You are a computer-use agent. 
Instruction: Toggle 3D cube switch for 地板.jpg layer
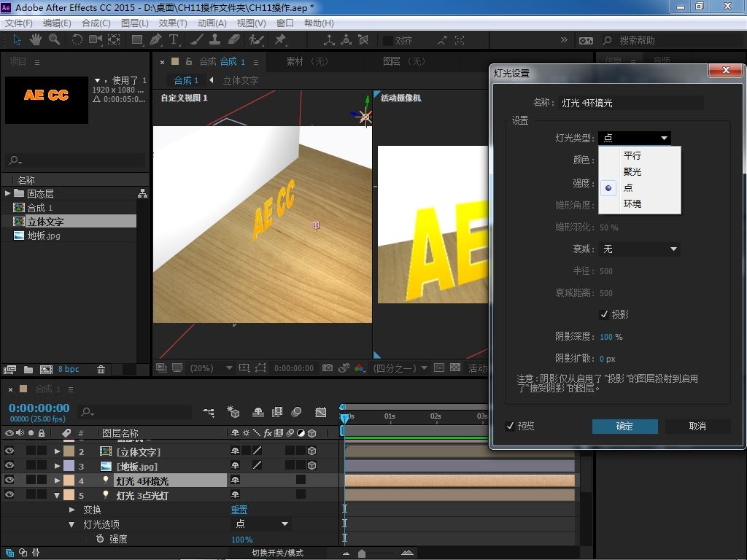(x=312, y=465)
